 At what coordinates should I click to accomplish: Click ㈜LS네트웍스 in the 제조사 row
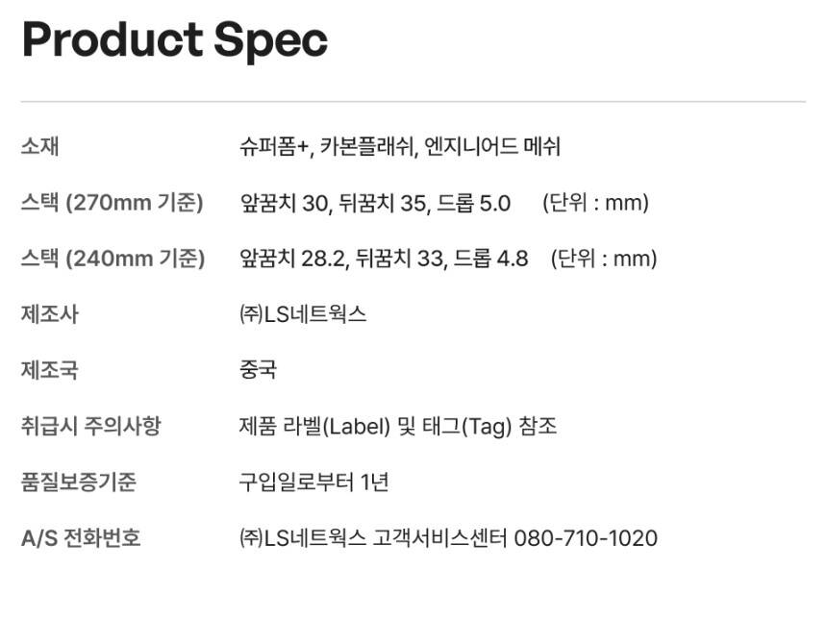pos(303,314)
